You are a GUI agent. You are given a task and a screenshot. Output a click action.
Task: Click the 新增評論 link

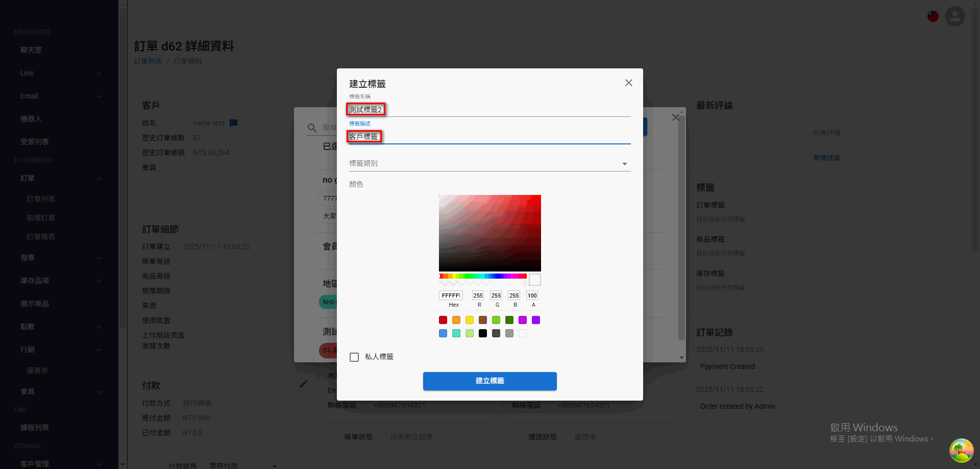tap(826, 158)
